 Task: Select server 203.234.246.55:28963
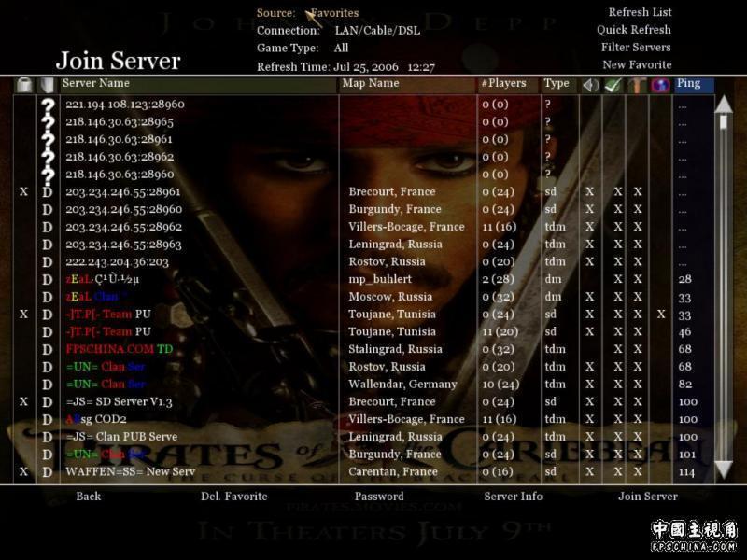(x=123, y=245)
